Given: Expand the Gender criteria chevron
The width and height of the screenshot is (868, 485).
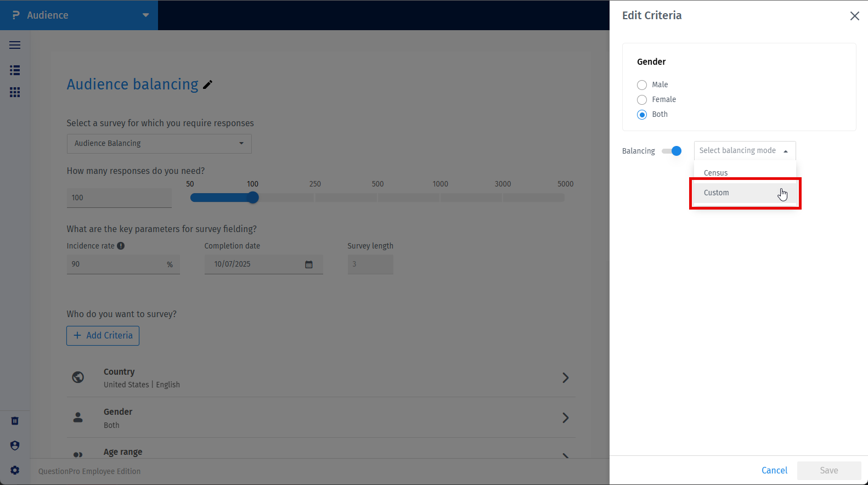Looking at the screenshot, I should (566, 418).
